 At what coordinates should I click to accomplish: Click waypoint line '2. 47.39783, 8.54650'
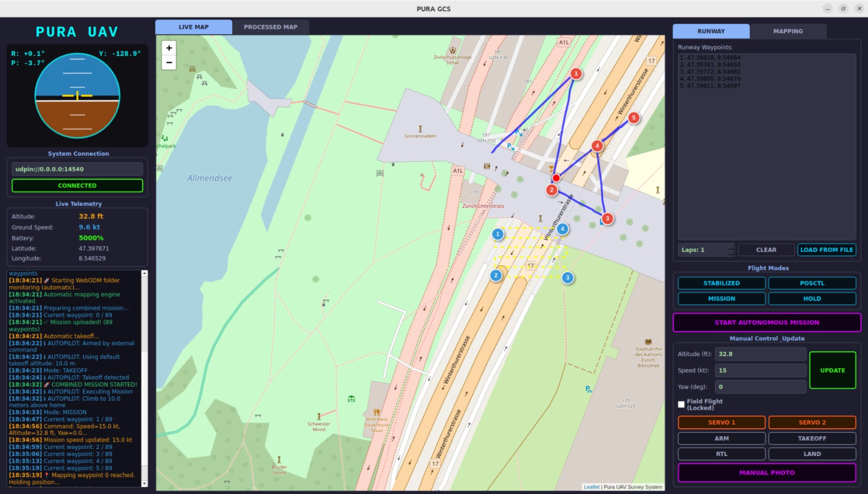point(710,65)
